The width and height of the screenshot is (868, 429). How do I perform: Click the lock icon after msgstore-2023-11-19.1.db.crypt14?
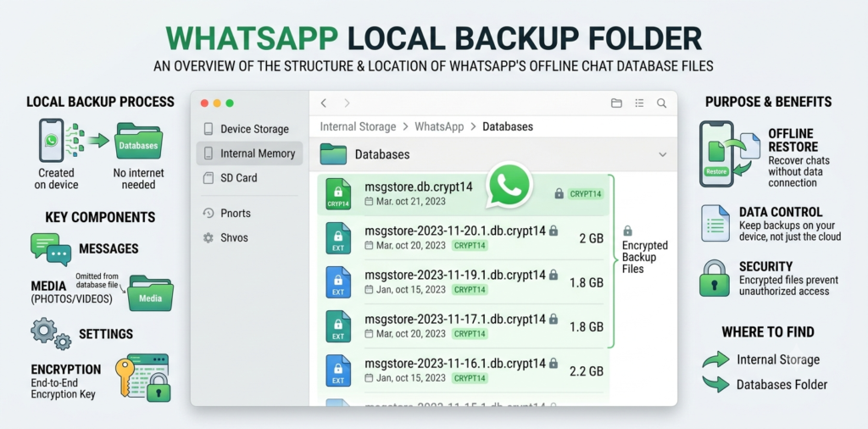coord(553,275)
